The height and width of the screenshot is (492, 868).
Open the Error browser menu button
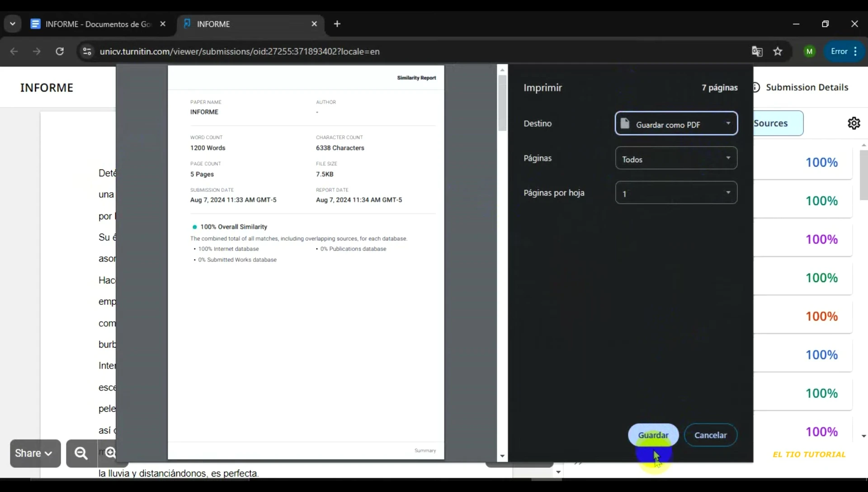(844, 52)
